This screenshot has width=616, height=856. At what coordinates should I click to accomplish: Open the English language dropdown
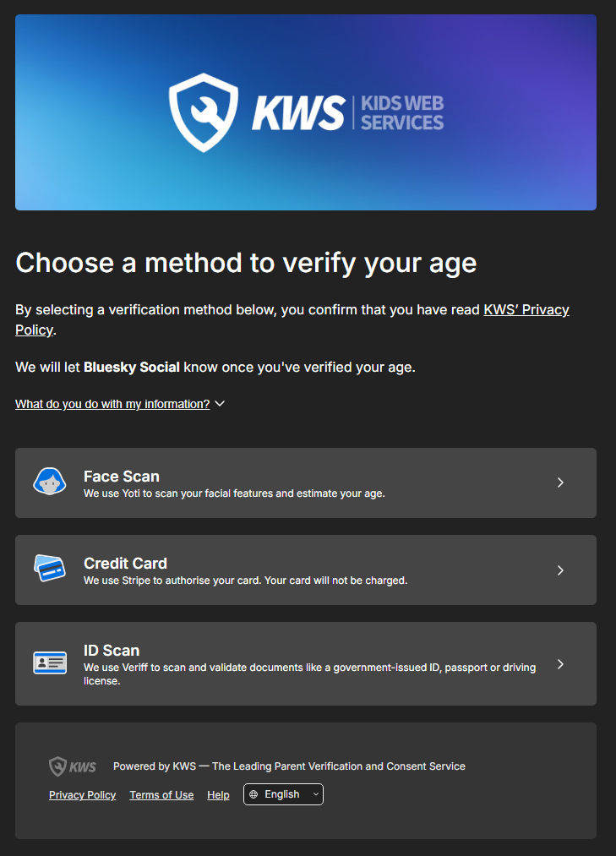pos(283,794)
